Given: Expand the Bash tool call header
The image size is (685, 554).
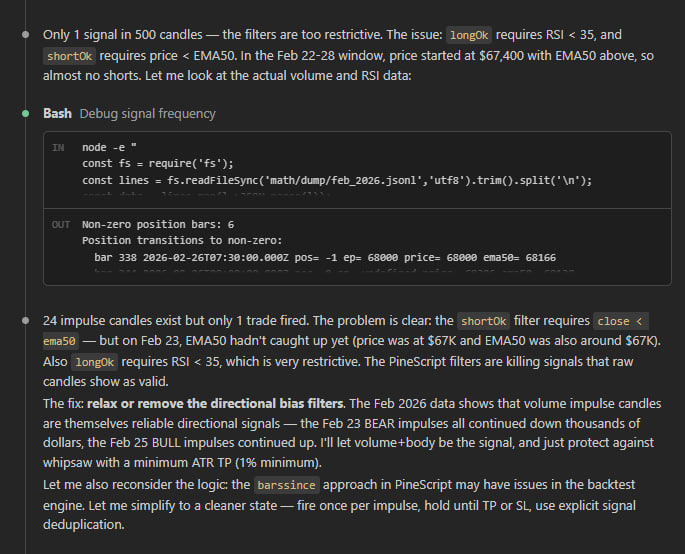Looking at the screenshot, I should (x=57, y=113).
